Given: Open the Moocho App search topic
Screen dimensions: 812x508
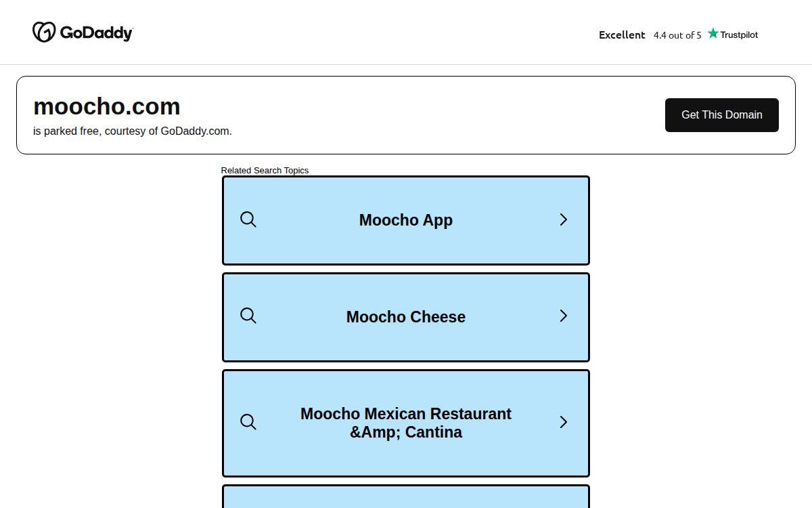Looking at the screenshot, I should [x=406, y=220].
